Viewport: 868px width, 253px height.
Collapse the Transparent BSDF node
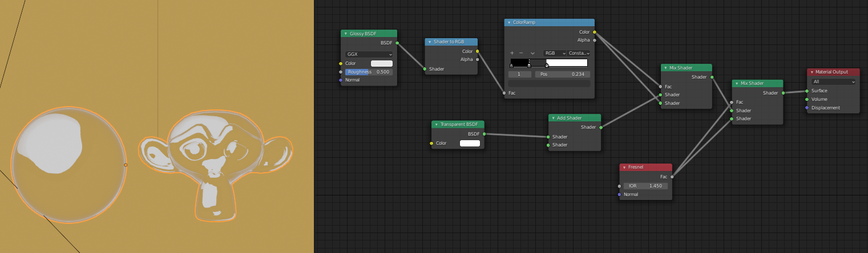437,124
